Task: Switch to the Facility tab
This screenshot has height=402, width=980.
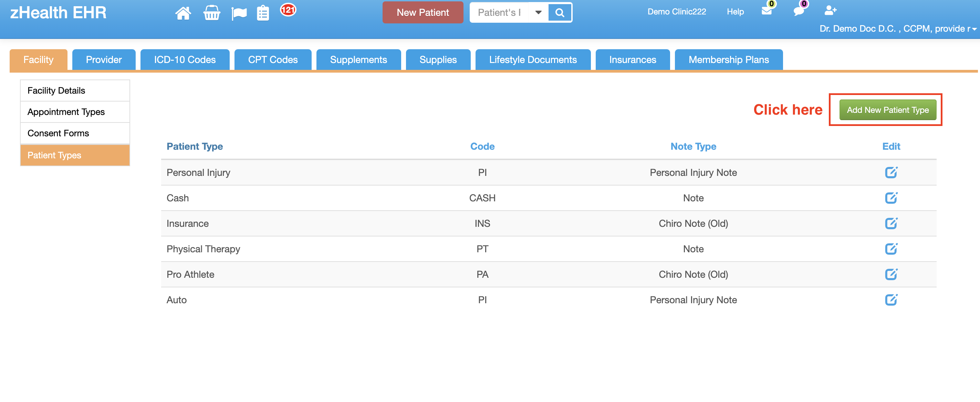Action: (39, 60)
